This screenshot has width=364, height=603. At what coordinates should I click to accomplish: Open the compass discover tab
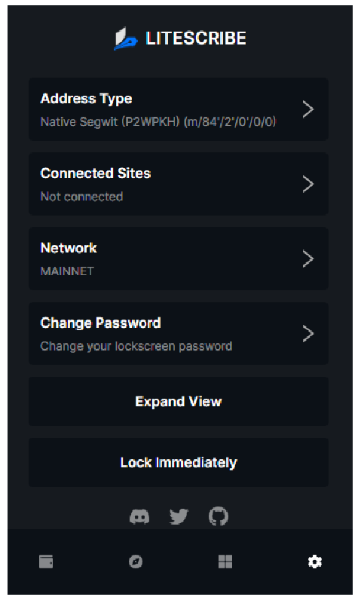[x=136, y=562]
